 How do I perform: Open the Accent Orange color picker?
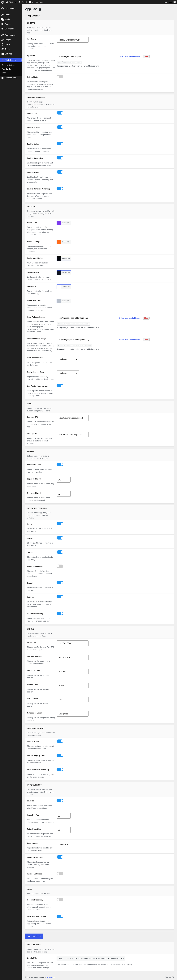[64, 242]
